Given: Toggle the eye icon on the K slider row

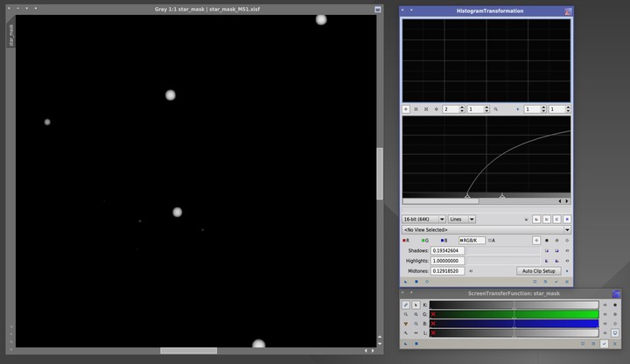Looking at the screenshot, I should 605,305.
